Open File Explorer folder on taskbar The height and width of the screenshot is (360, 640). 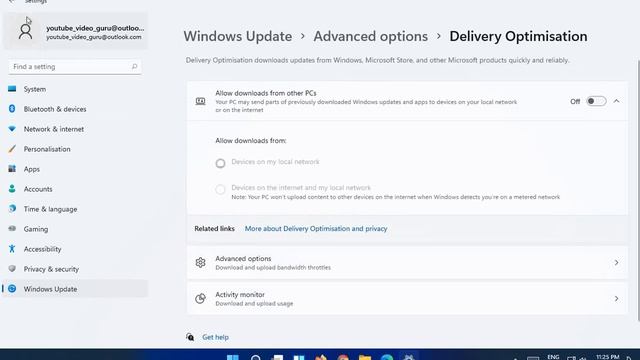point(365,357)
